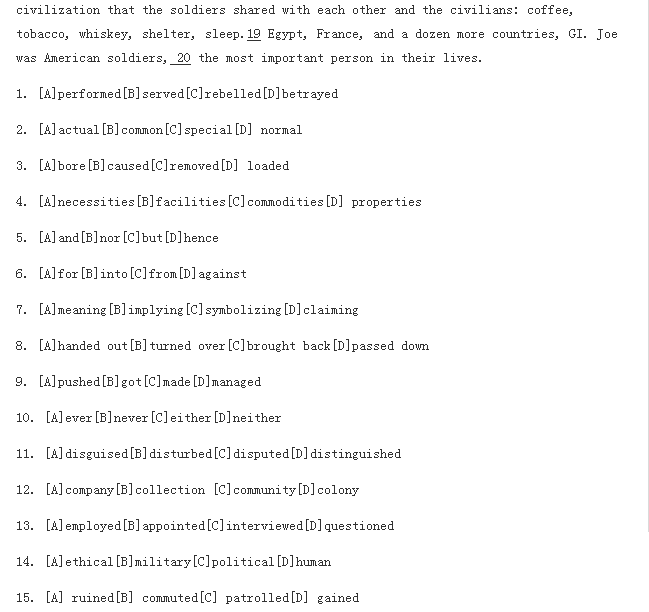Click [D]distinguished in question 11
The image size is (649, 612).
(346, 454)
